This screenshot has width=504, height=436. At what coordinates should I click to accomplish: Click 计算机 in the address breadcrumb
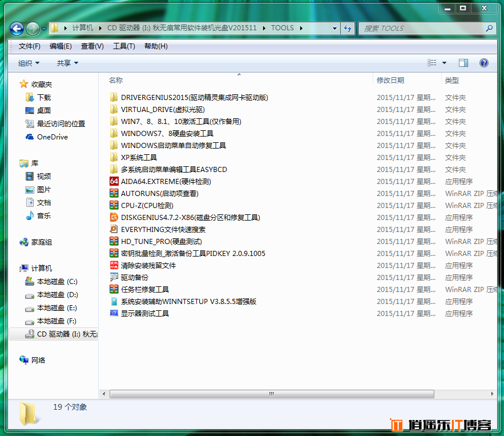tap(83, 28)
